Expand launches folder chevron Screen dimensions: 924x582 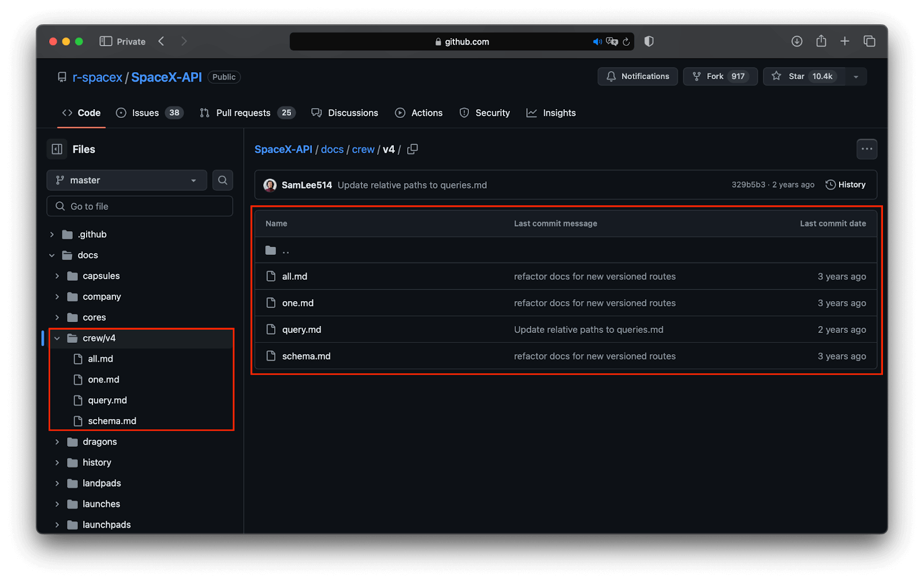click(x=57, y=505)
